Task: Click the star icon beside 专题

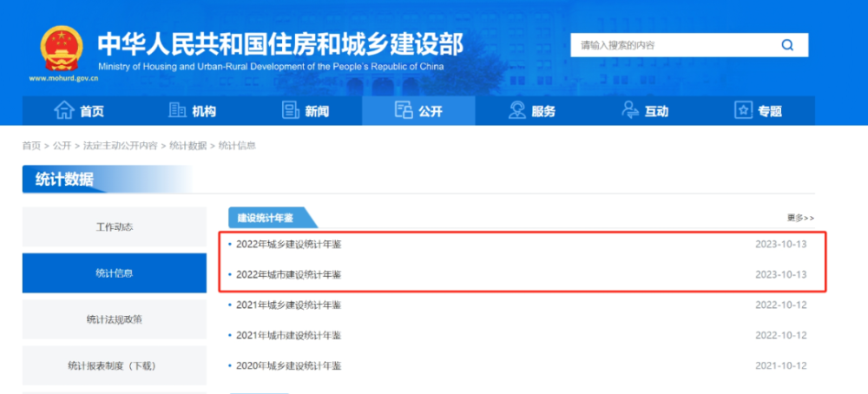Action: click(x=744, y=110)
